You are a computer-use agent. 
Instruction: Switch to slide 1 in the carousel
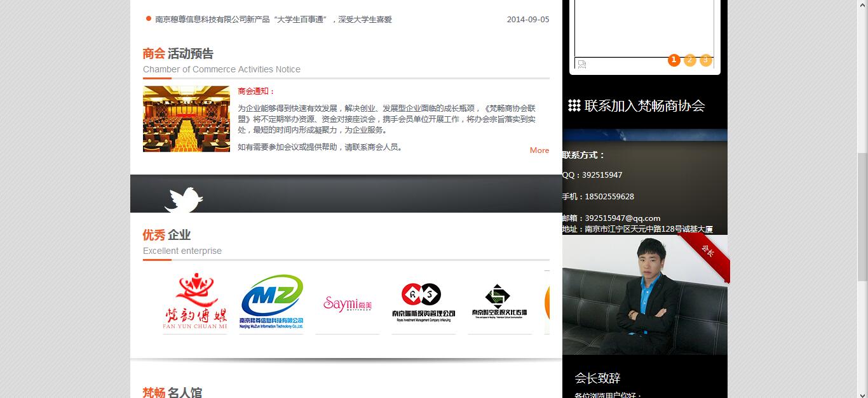click(674, 60)
